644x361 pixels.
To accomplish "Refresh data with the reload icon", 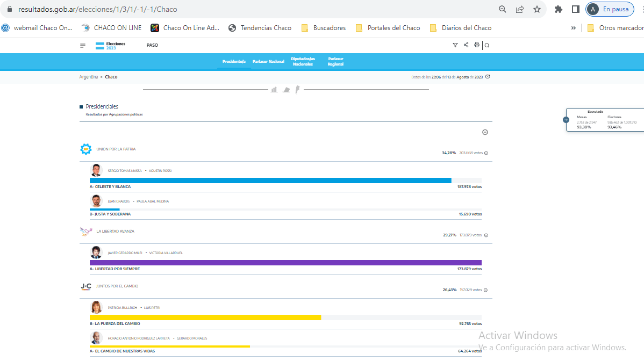I will click(x=488, y=77).
